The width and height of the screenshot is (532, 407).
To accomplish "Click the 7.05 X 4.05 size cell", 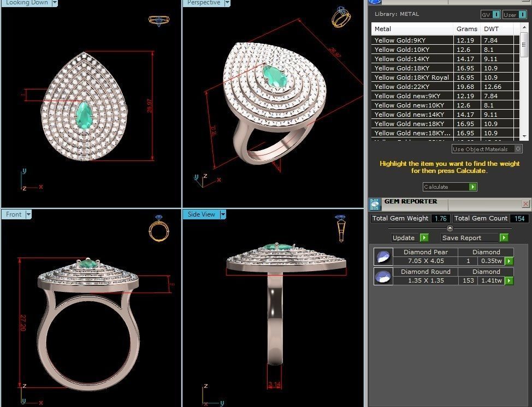I will [425, 261].
